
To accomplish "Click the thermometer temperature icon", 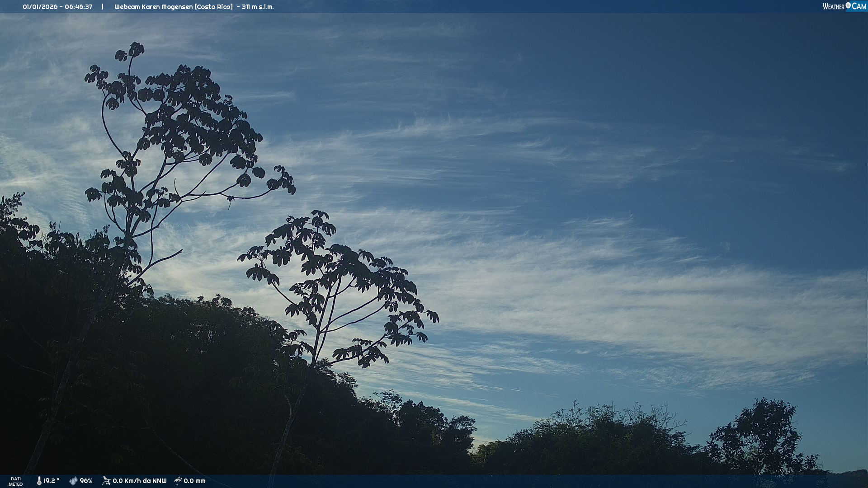I will [x=39, y=481].
